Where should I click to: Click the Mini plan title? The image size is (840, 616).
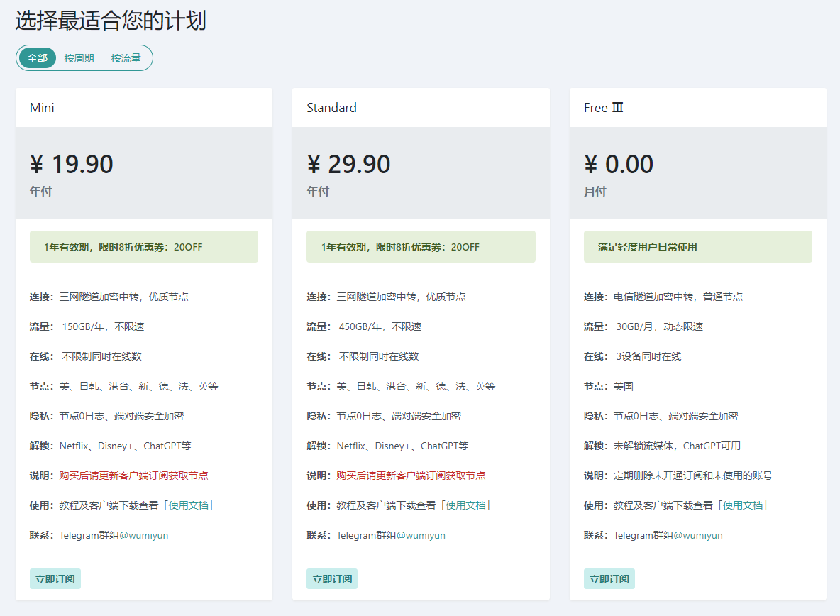[42, 108]
